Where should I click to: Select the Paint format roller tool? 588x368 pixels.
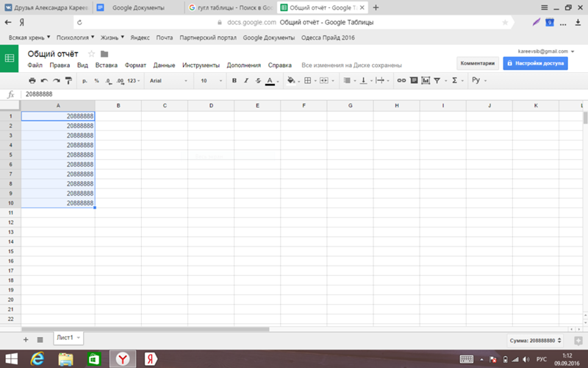pyautogui.click(x=68, y=80)
